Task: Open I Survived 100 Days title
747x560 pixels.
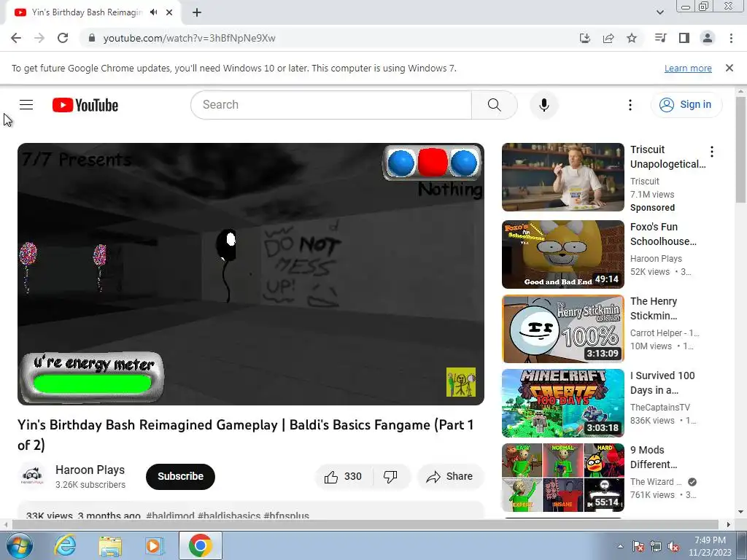Action: pyautogui.click(x=662, y=382)
